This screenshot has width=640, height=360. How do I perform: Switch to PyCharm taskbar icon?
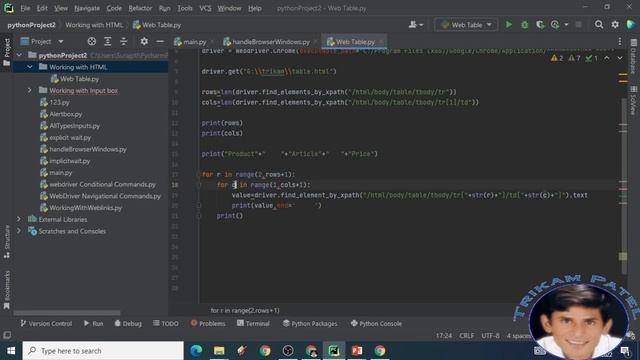tap(334, 351)
